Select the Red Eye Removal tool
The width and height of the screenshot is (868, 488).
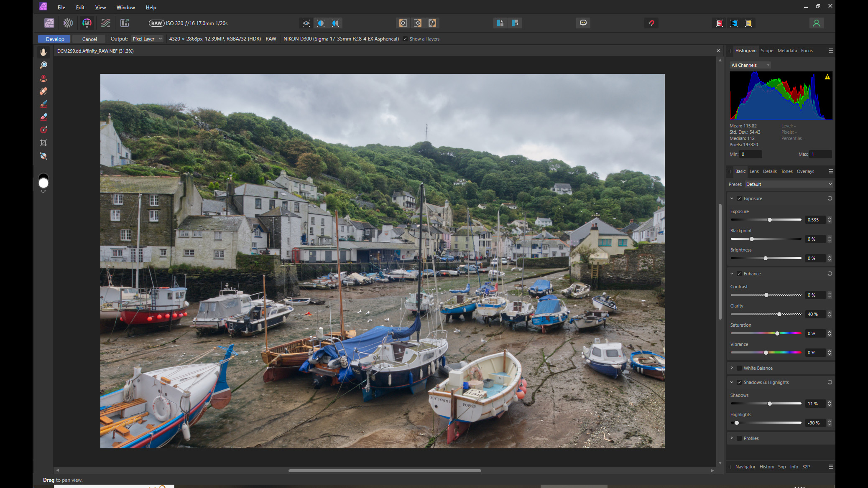pos(43,78)
